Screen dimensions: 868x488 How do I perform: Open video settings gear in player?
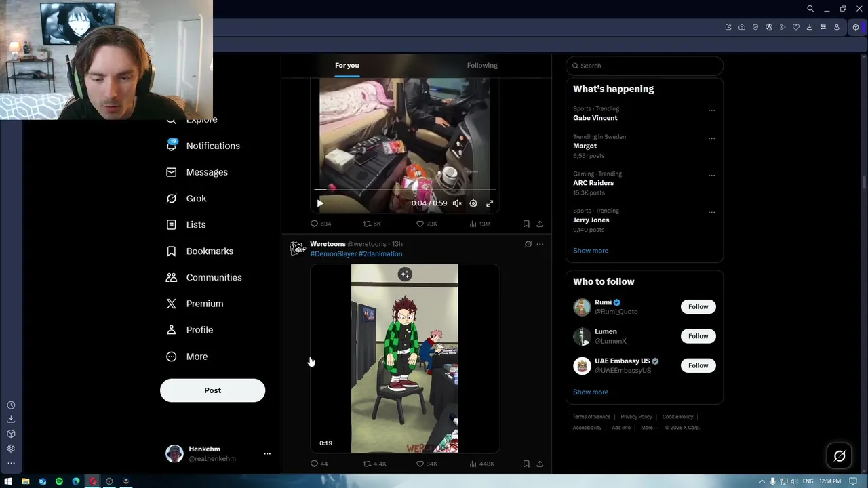pyautogui.click(x=473, y=203)
